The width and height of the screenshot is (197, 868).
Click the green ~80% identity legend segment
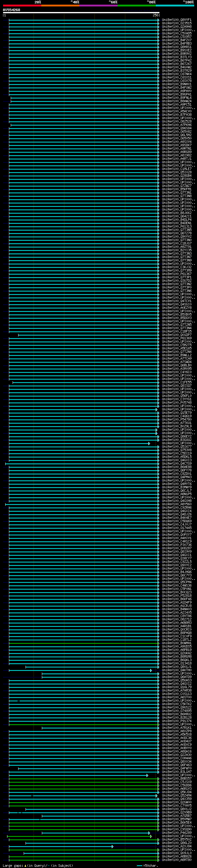pos(137,6)
